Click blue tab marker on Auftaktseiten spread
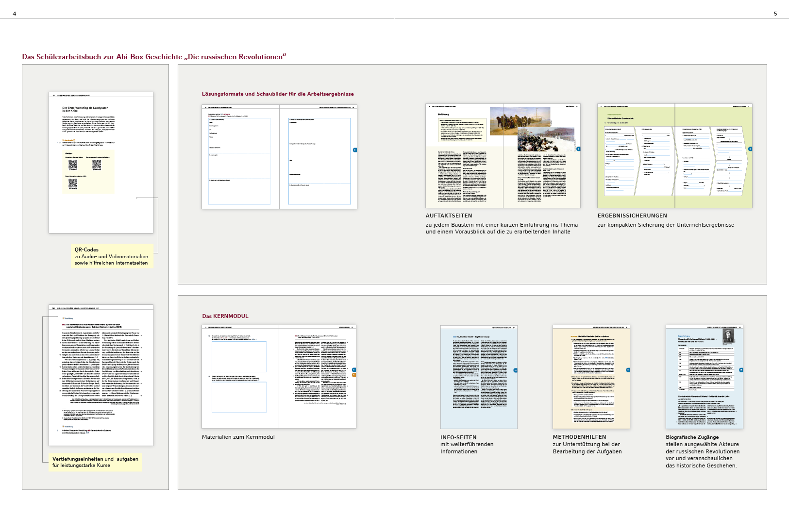 [x=578, y=149]
